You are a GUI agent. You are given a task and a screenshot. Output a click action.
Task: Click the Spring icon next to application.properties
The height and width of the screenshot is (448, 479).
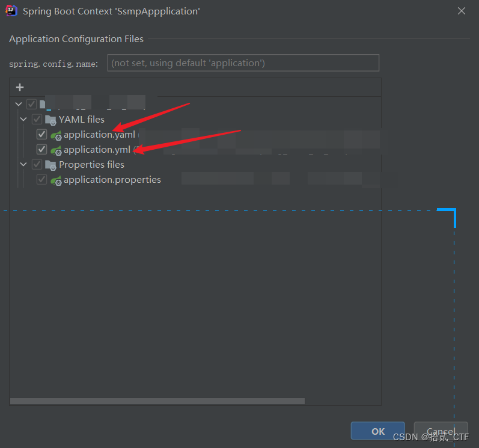(x=56, y=180)
